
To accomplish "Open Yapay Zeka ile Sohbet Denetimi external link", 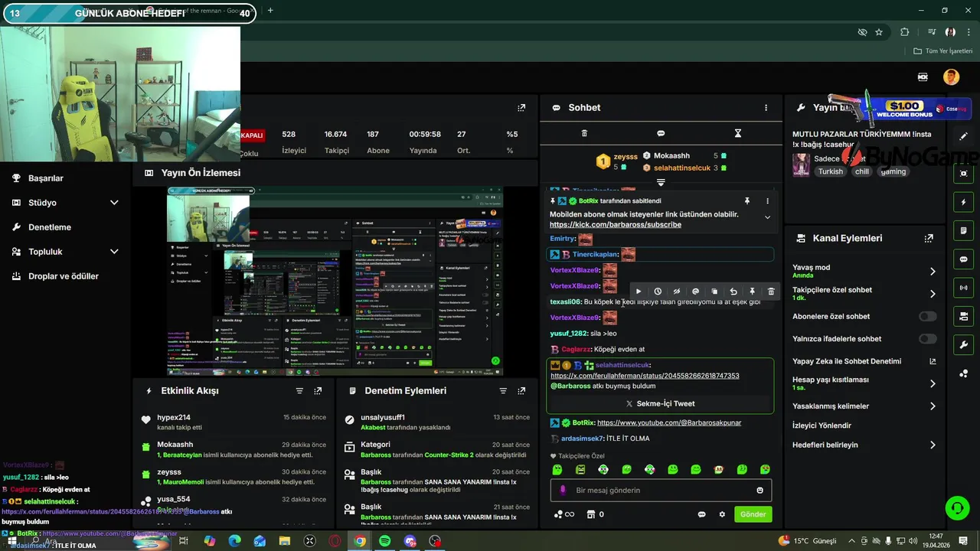I will 933,361.
